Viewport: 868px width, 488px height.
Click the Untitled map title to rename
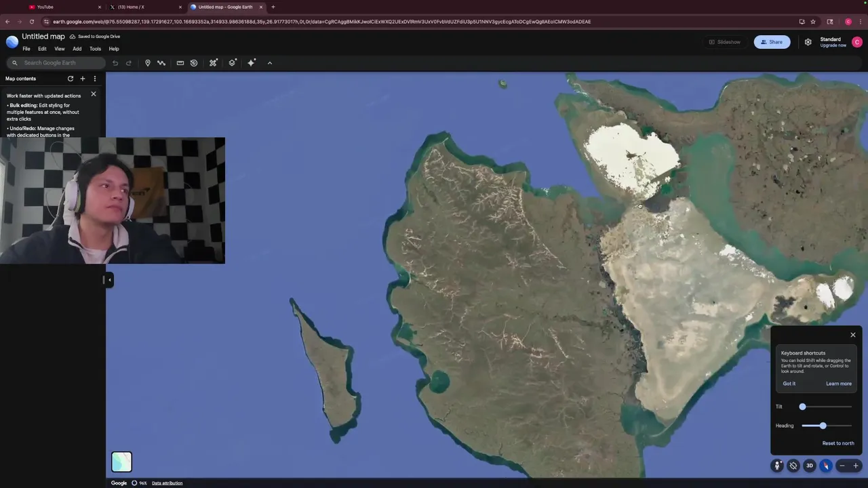click(x=43, y=37)
